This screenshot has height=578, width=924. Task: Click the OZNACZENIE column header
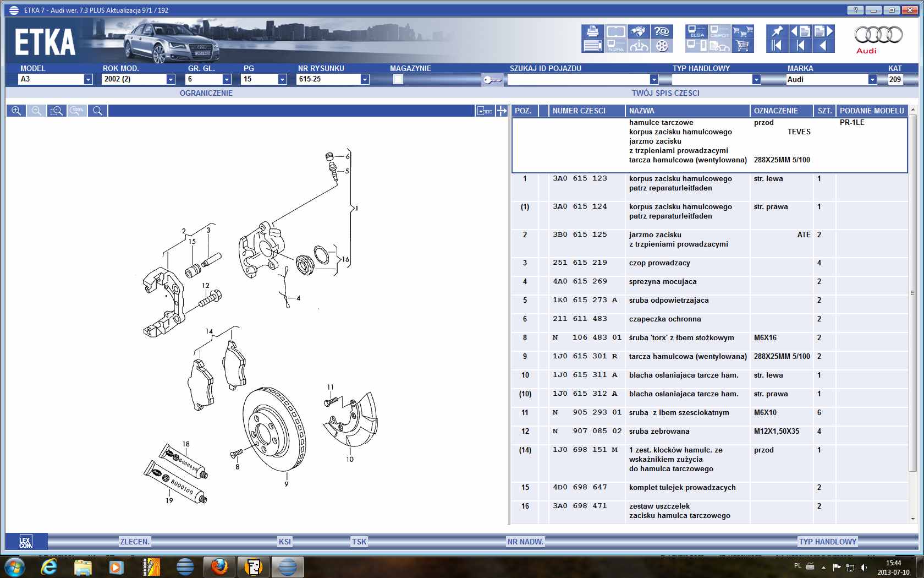point(782,111)
